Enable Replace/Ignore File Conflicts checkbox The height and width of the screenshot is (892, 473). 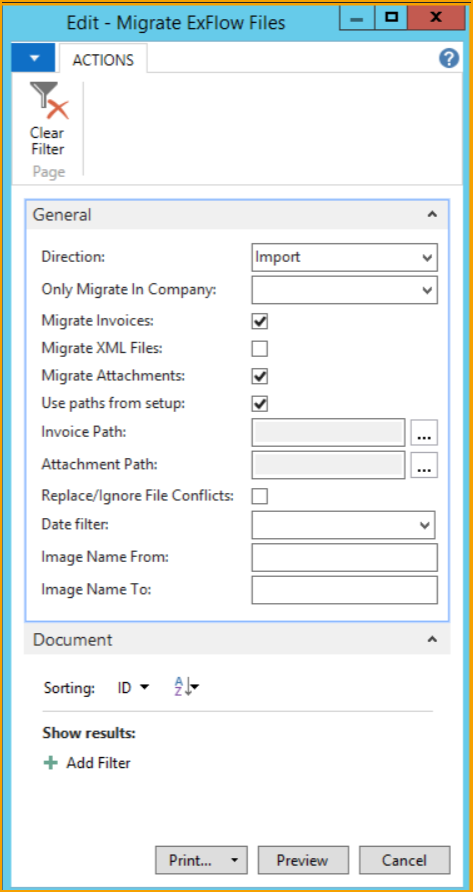point(260,496)
